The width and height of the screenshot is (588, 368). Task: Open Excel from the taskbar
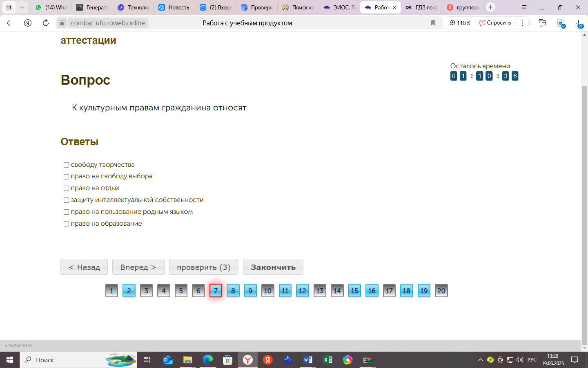[327, 360]
